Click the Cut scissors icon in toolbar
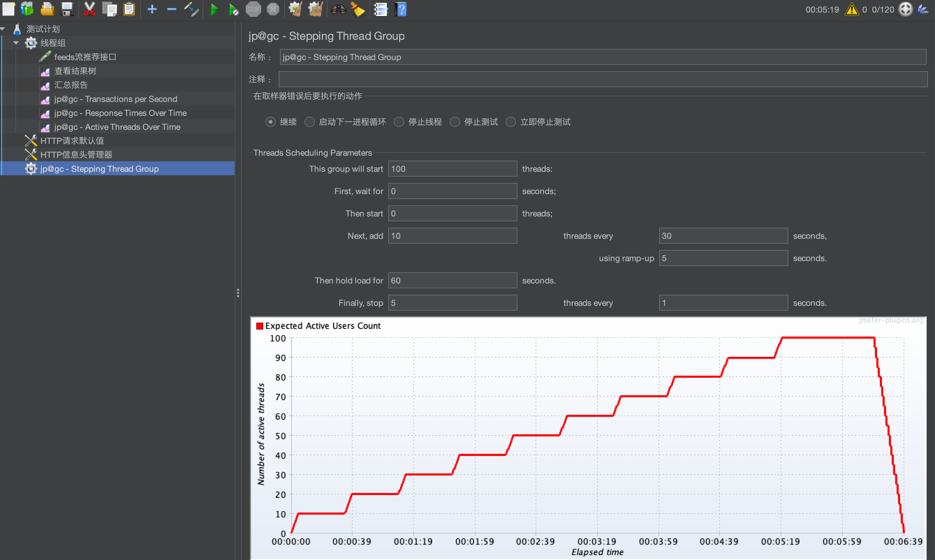The height and width of the screenshot is (560, 935). coord(89,9)
